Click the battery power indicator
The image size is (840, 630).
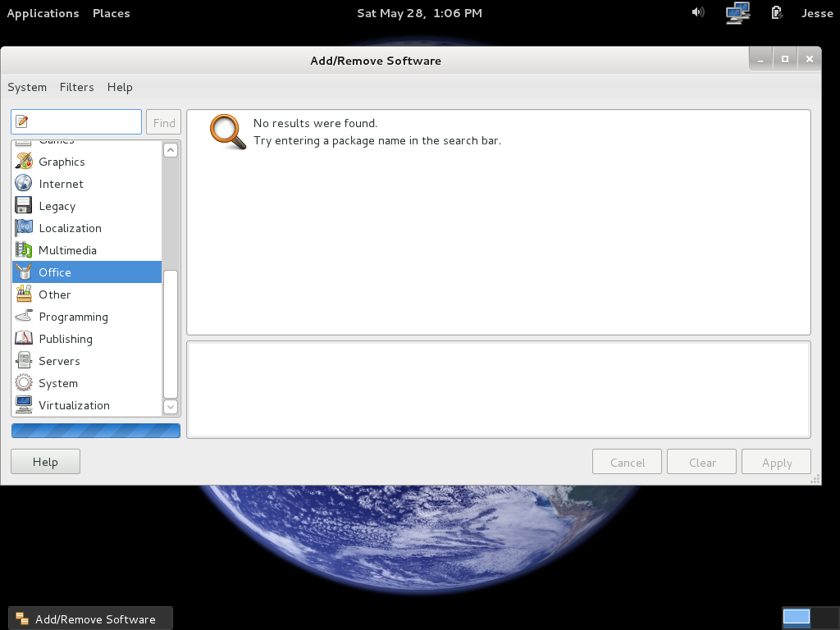click(776, 12)
